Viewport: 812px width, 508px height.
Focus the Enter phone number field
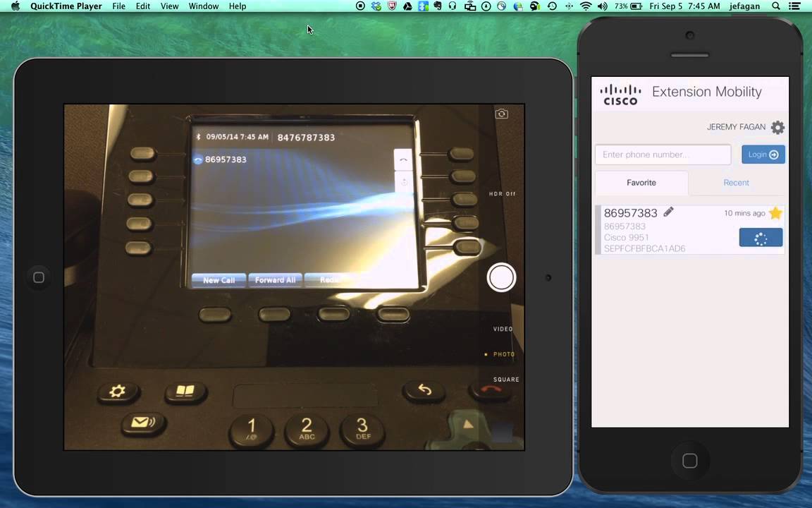pyautogui.click(x=663, y=155)
